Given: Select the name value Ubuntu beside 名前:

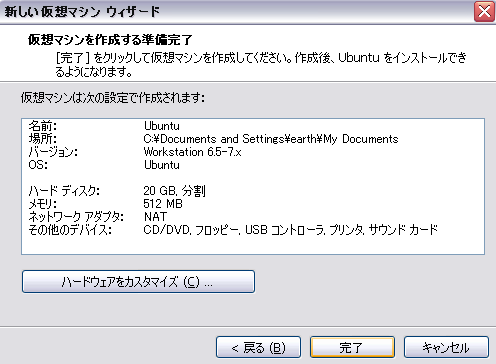Looking at the screenshot, I should 162,126.
